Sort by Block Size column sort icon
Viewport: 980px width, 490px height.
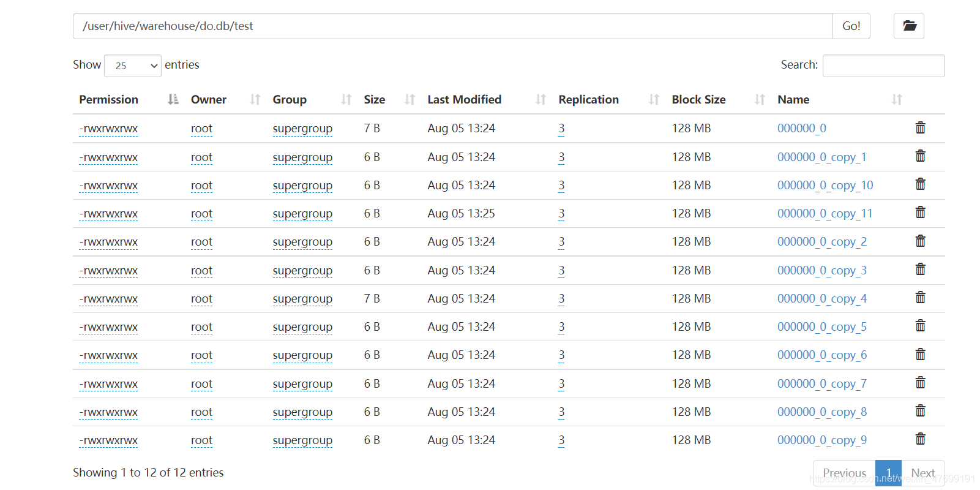point(760,99)
